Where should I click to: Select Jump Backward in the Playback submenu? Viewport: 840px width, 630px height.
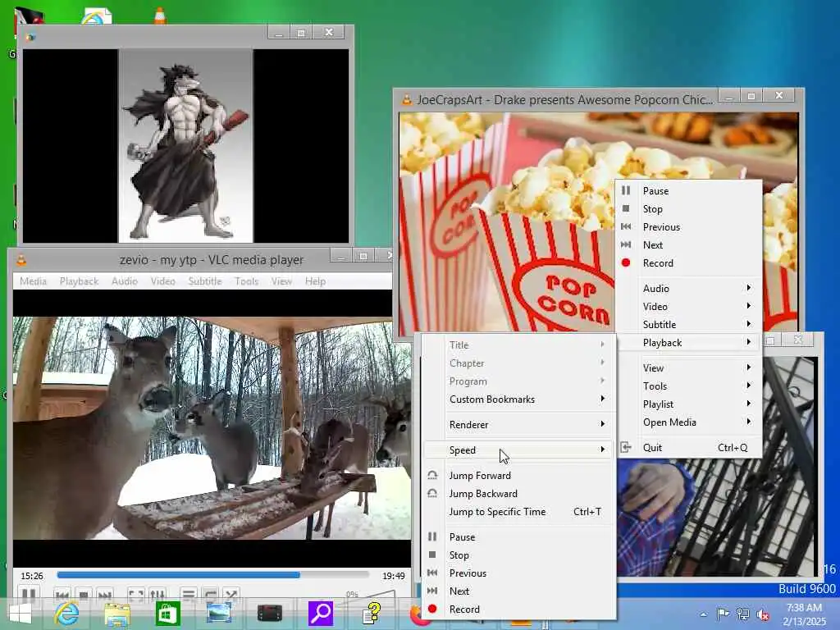518,493
